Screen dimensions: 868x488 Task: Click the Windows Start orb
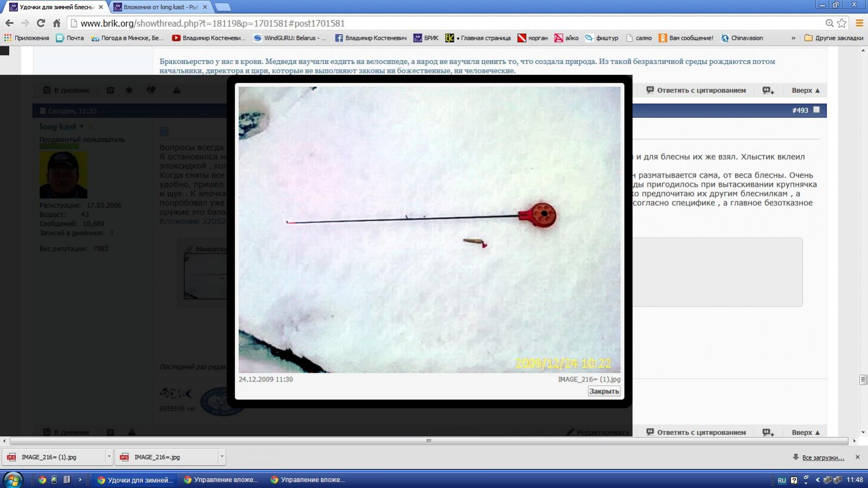click(12, 480)
